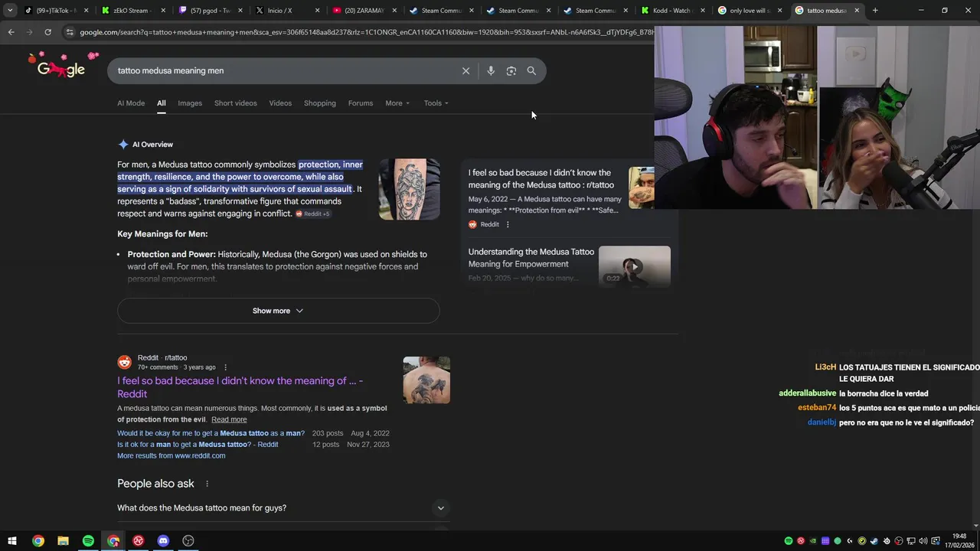Screen dimensions: 980x551
Task: Expand AI Overview with Show more
Action: [278, 311]
